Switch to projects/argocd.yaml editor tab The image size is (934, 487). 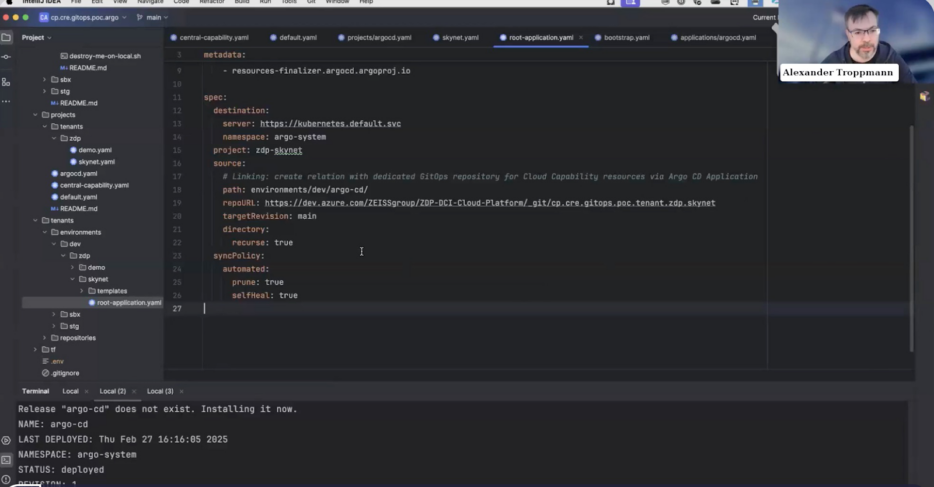click(375, 38)
